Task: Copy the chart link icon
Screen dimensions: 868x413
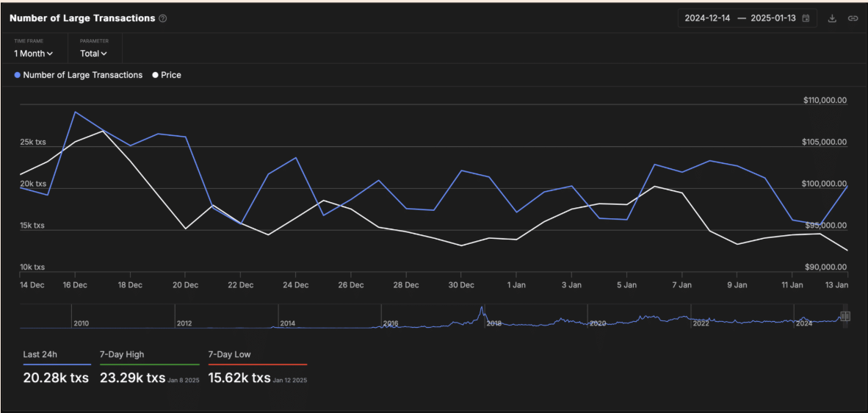Action: [x=853, y=18]
